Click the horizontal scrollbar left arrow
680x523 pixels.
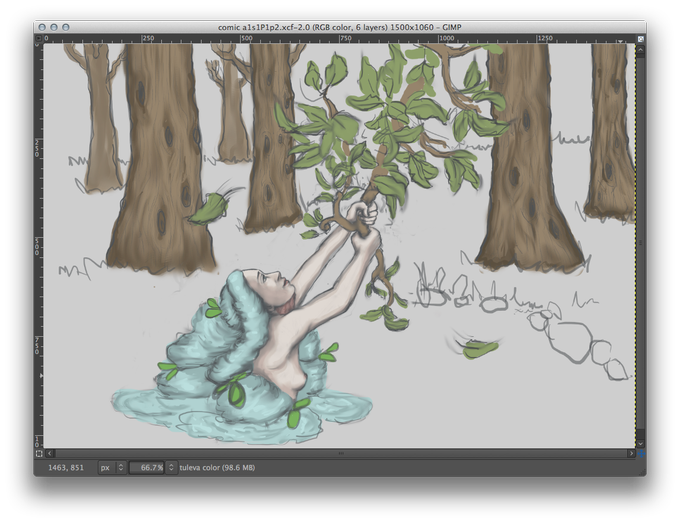pos(50,454)
